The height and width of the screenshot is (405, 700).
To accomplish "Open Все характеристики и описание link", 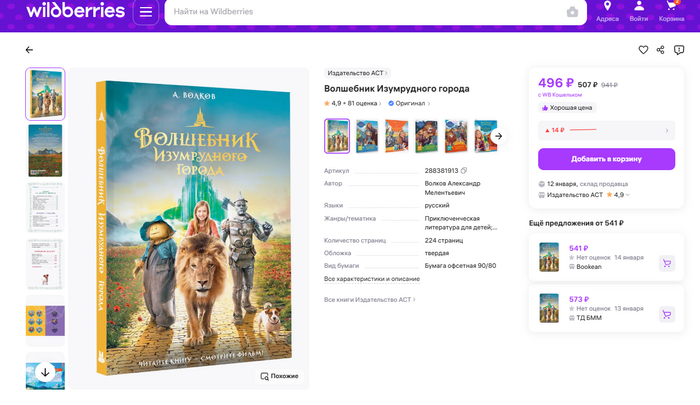I will pos(372,279).
